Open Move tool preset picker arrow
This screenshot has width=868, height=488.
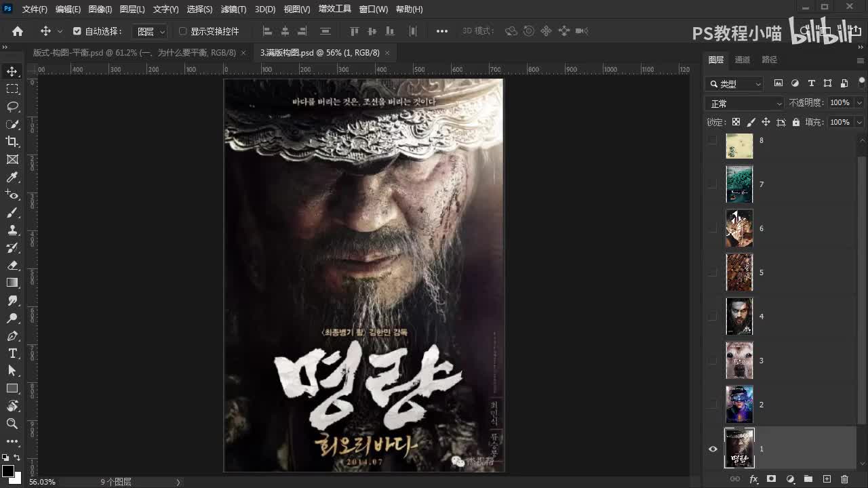[60, 31]
